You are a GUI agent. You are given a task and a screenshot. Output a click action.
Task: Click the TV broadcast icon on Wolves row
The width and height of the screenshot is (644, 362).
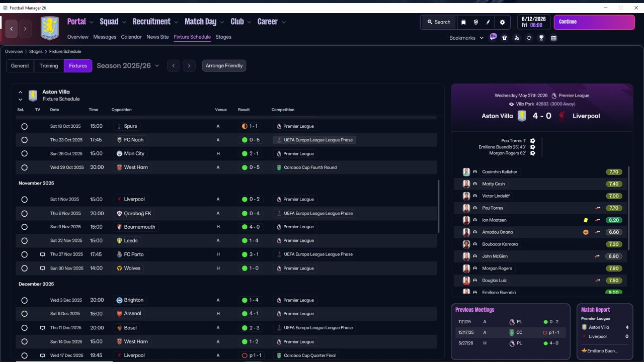point(43,268)
